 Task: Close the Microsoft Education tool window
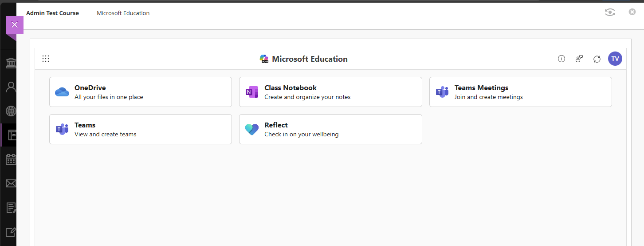point(632,12)
